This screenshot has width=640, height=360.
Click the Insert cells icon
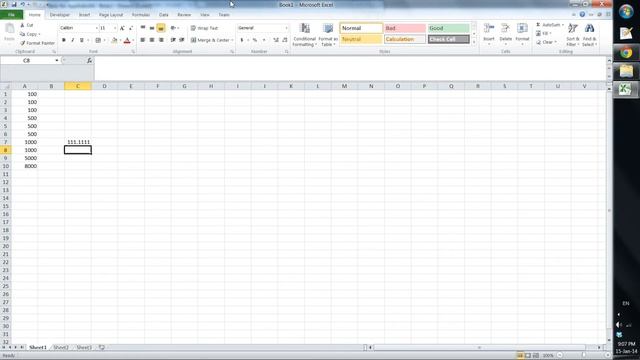click(x=489, y=28)
